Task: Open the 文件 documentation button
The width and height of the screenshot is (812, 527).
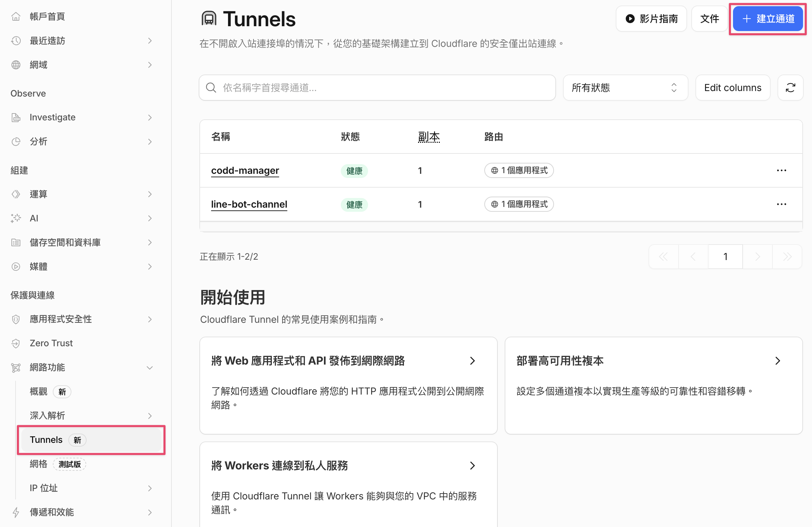Action: point(710,19)
